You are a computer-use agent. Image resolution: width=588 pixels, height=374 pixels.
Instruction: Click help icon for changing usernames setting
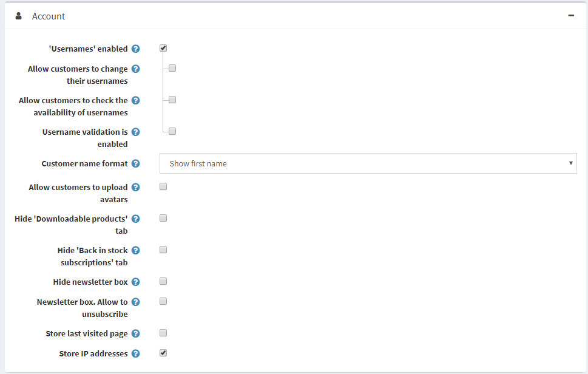(135, 69)
